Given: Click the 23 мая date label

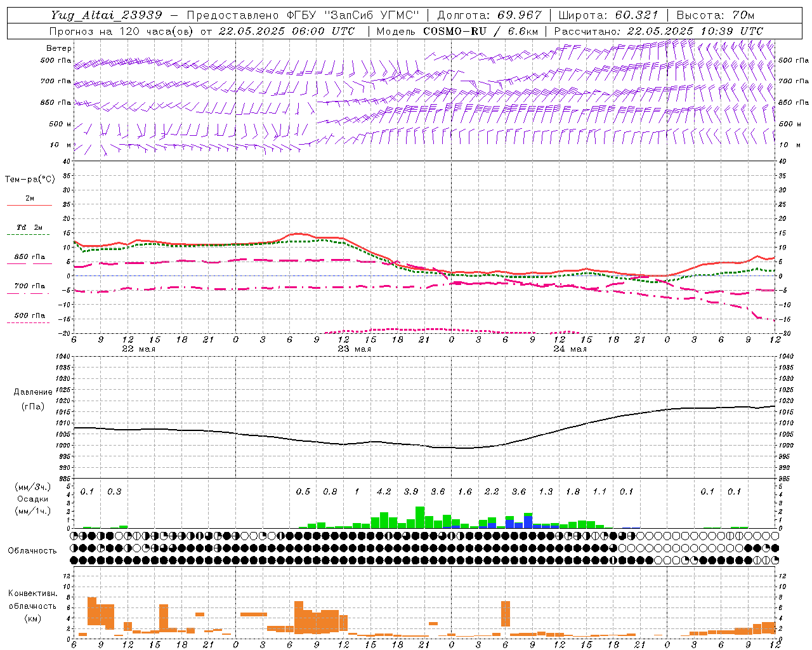Looking at the screenshot, I should click(354, 349).
